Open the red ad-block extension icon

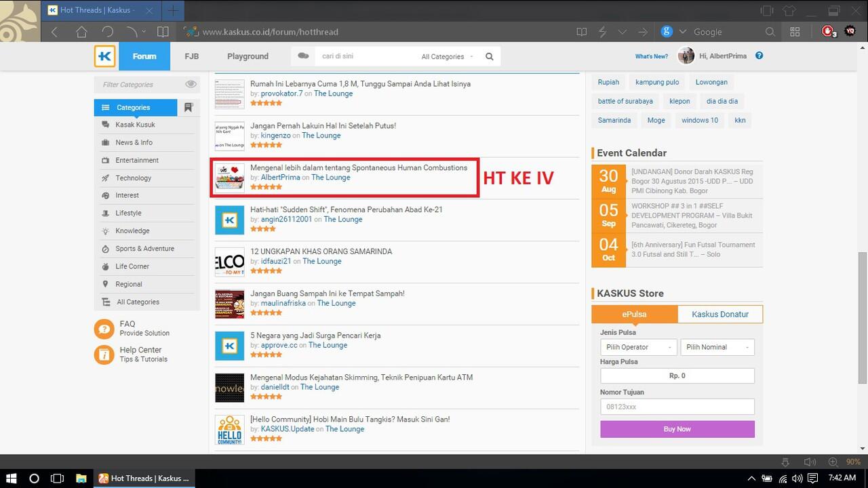[828, 31]
